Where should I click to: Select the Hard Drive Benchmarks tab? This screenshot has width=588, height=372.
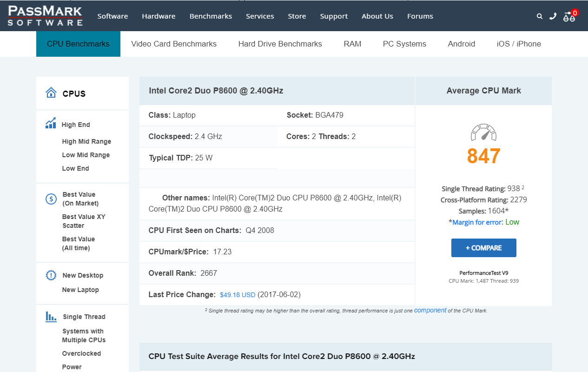[280, 44]
